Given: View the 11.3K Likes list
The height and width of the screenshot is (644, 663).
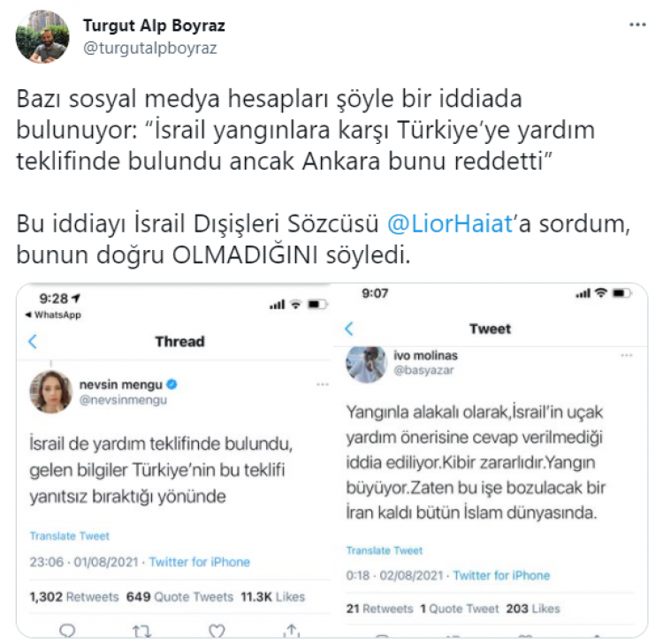Looking at the screenshot, I should pos(273,596).
